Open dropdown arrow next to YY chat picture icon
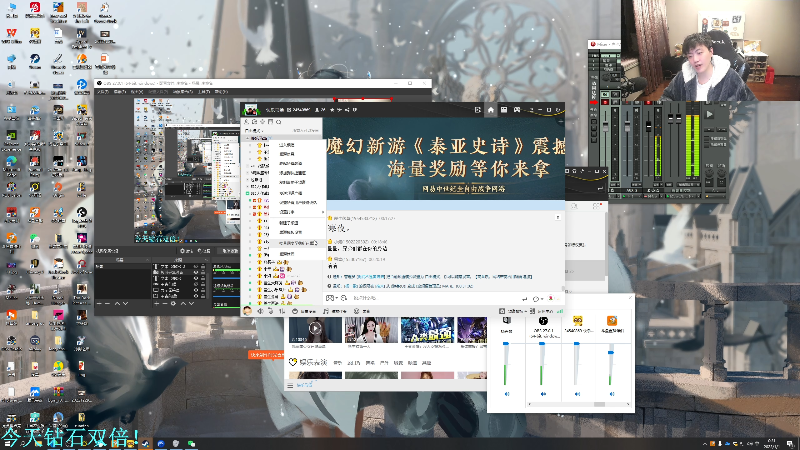The image size is (800, 450). pyautogui.click(x=337, y=298)
